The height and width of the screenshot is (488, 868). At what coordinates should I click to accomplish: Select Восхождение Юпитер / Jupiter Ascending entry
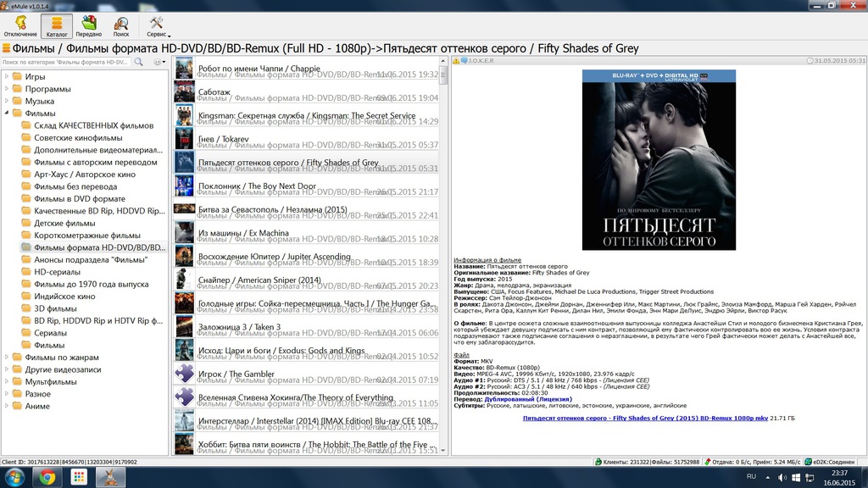click(x=307, y=256)
